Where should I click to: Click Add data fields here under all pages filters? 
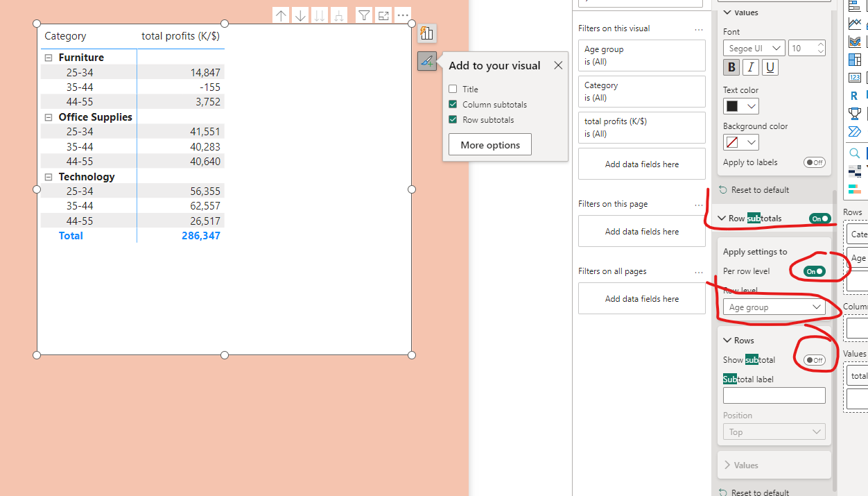point(642,299)
